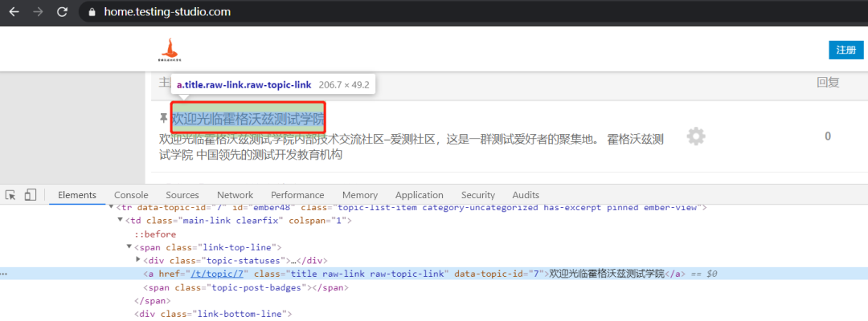Click the 注册 sign-up button

pyautogui.click(x=845, y=50)
